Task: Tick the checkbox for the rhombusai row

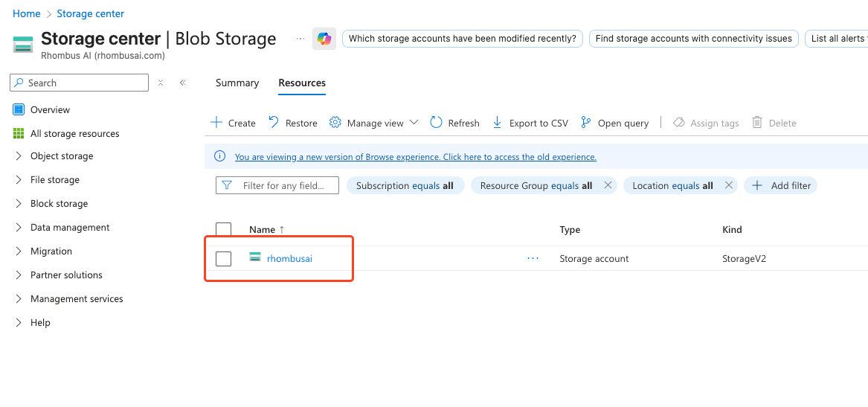Action: tap(224, 259)
